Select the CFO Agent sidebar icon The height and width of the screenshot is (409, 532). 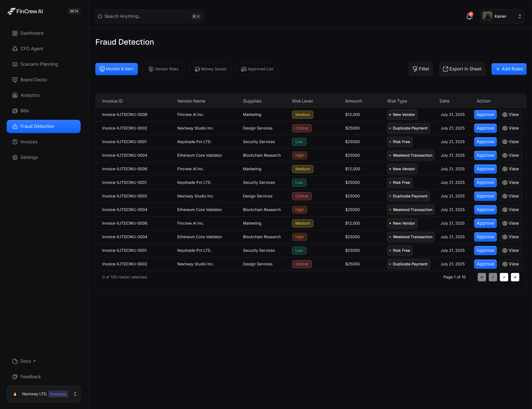(x=15, y=49)
